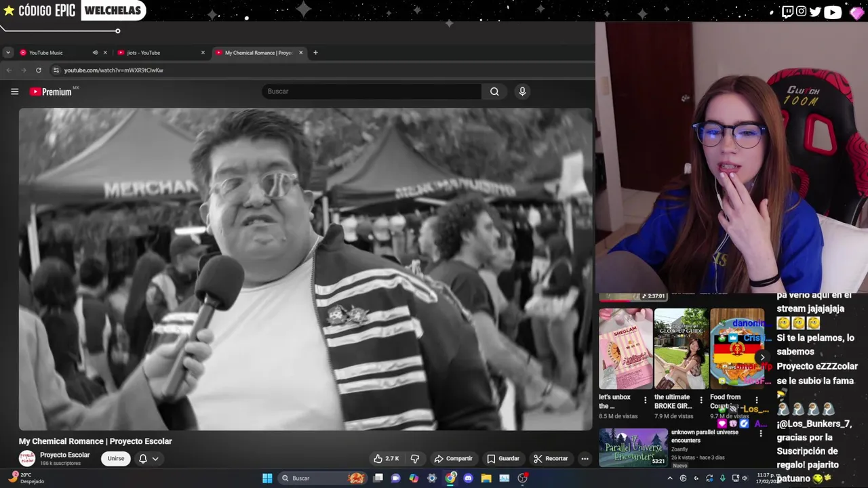The width and height of the screenshot is (868, 488).
Task: Open the Zoanfly channel link
Action: tap(679, 449)
